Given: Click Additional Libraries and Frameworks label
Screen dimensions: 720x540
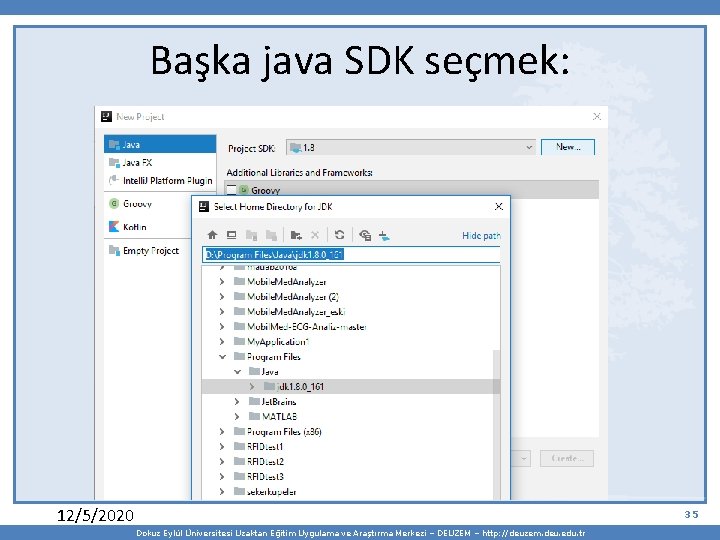Looking at the screenshot, I should point(299,173).
